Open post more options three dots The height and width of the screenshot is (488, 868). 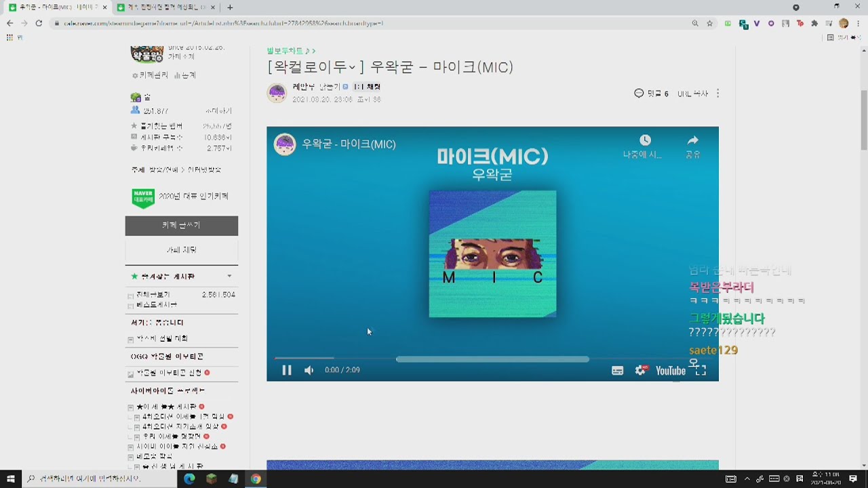click(717, 94)
